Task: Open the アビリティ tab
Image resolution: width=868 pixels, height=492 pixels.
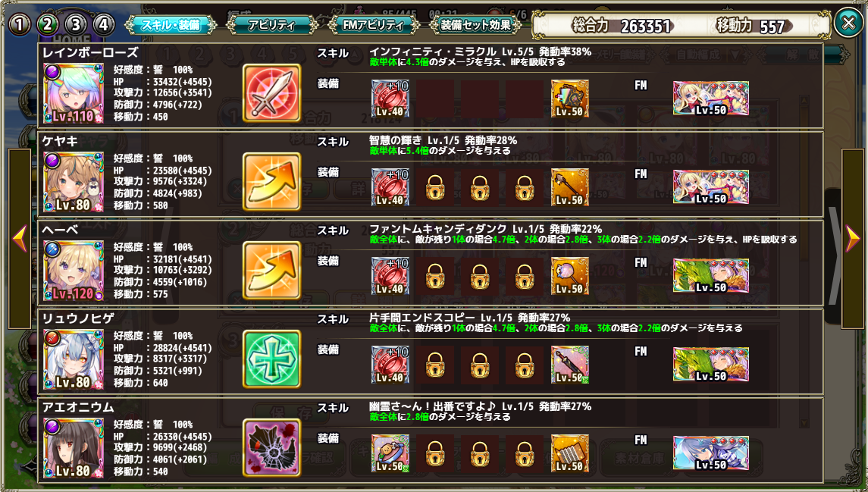Action: (x=271, y=24)
